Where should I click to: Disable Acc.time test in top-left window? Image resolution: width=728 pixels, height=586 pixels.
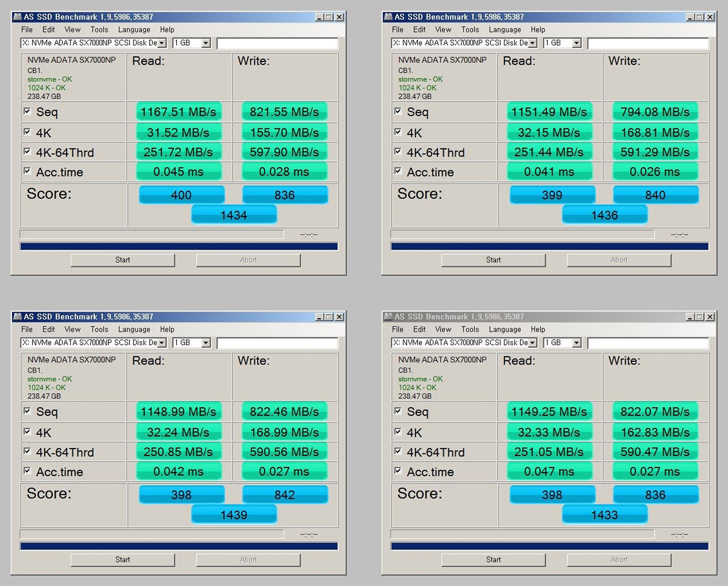(27, 170)
